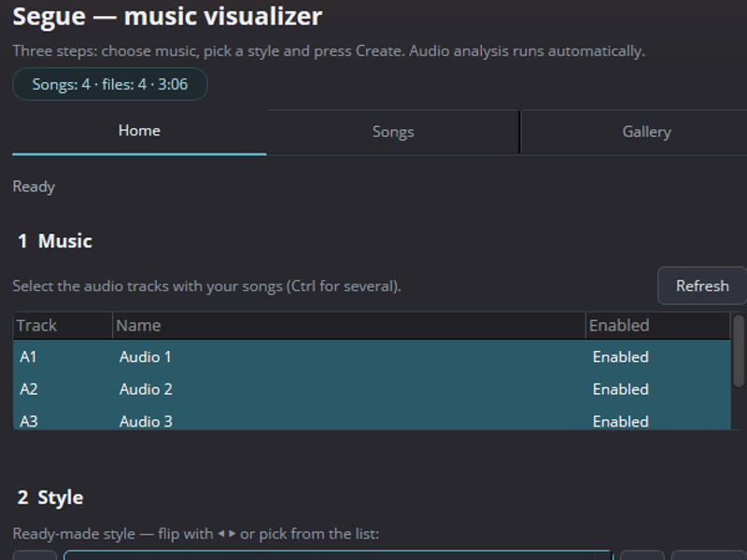
Task: Switch to the Home tab
Action: tap(139, 131)
